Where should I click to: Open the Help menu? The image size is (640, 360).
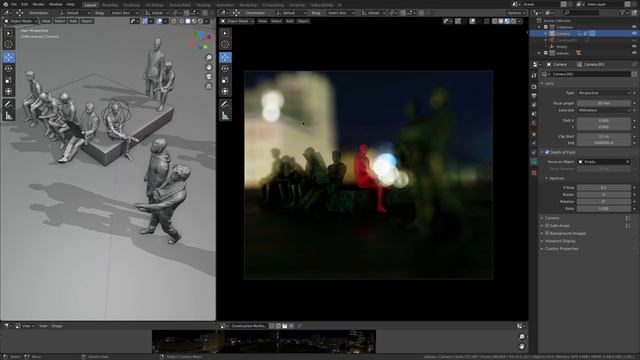click(71, 4)
